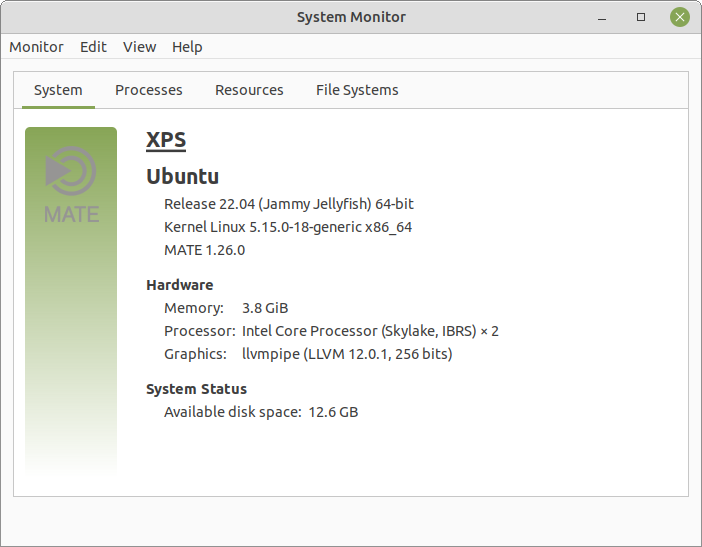Click the Hardware section heading
This screenshot has height=547, width=702.
point(180,285)
